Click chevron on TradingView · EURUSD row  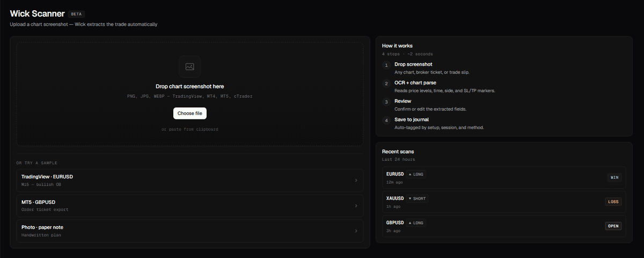356,181
